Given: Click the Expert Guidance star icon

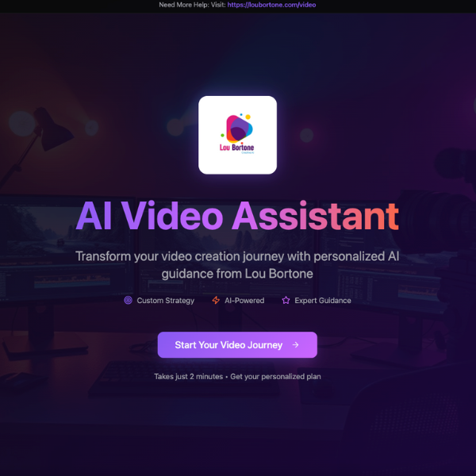Looking at the screenshot, I should click(286, 300).
